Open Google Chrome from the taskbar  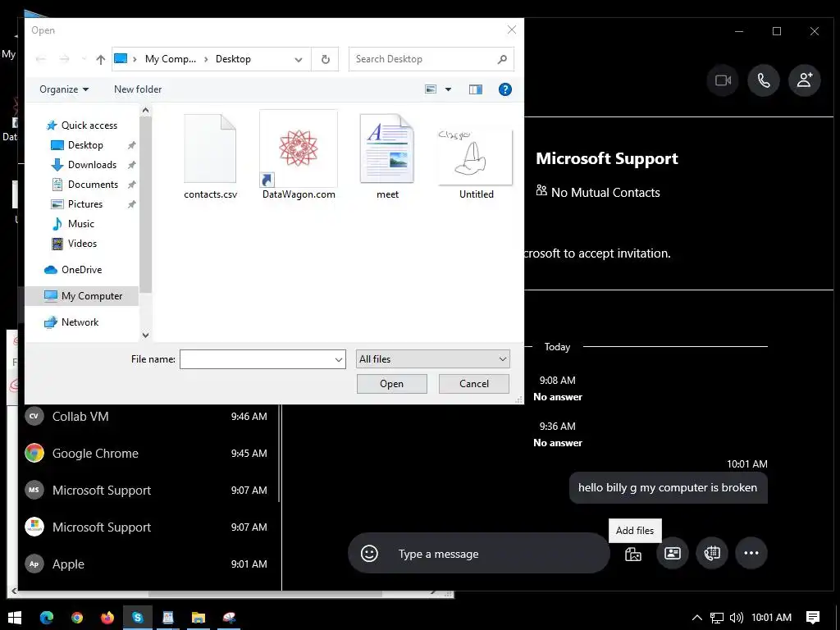(77, 618)
